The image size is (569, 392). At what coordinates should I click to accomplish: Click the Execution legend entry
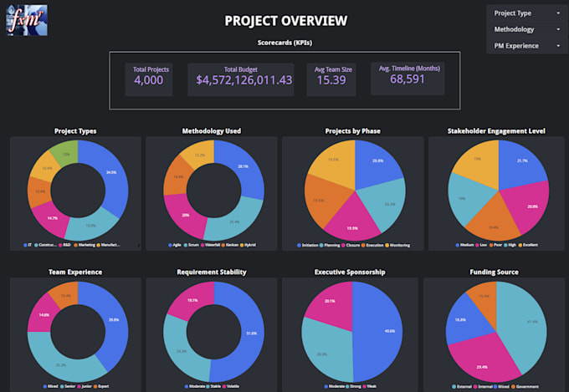click(372, 246)
